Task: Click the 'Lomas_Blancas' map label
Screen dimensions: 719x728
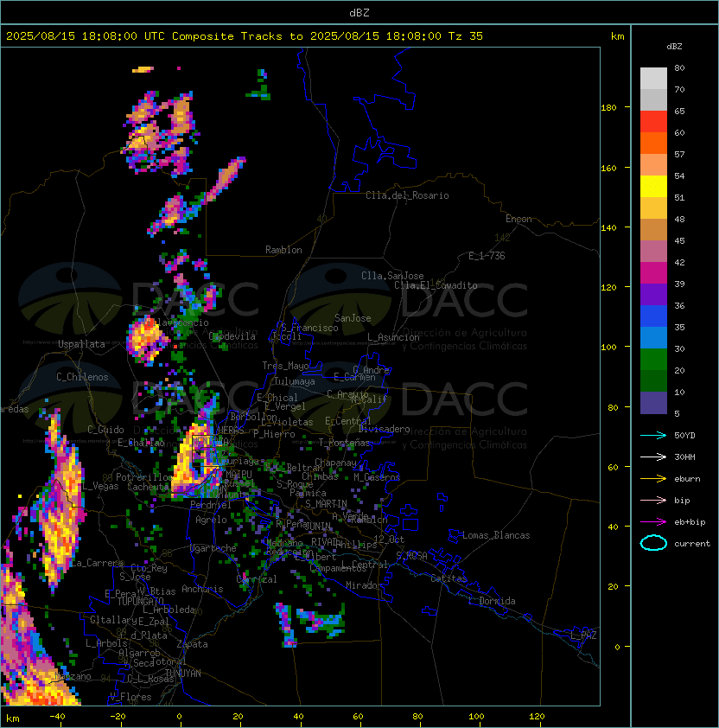Action: tap(496, 535)
